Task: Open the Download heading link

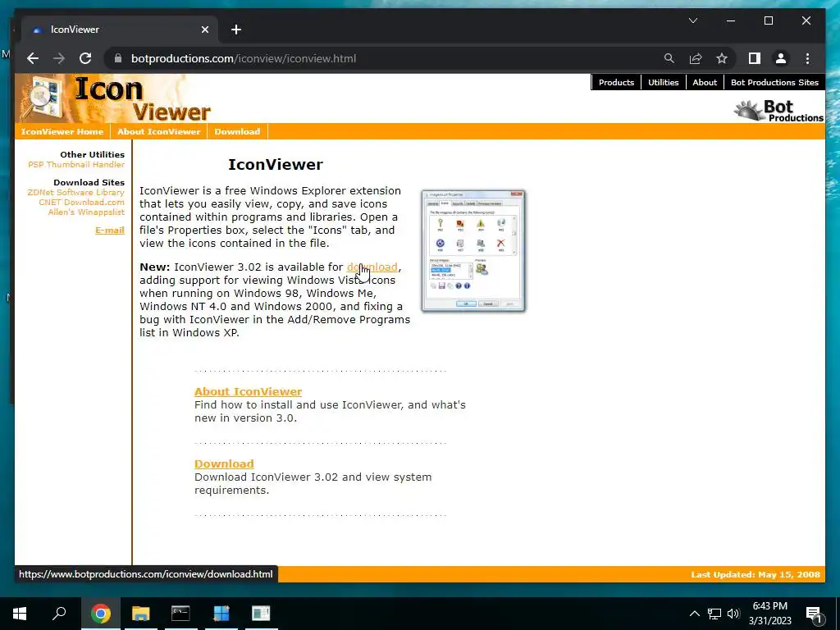Action: point(224,464)
